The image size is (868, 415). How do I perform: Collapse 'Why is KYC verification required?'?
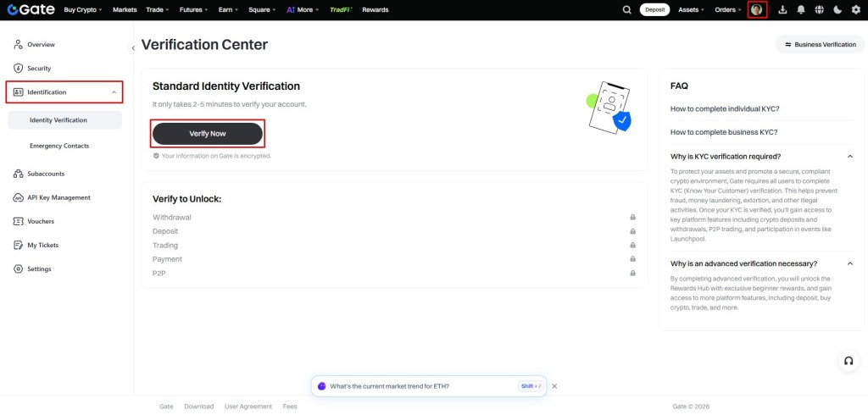[849, 157]
